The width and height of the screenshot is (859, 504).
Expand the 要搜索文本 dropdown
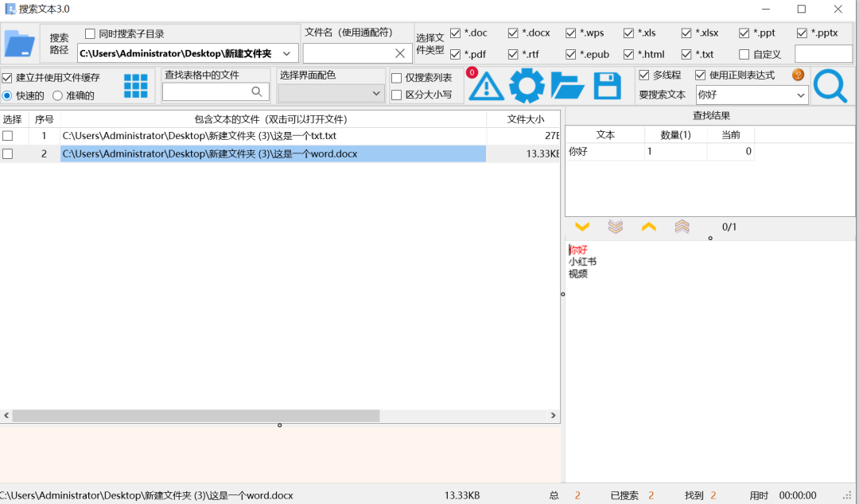tap(800, 95)
